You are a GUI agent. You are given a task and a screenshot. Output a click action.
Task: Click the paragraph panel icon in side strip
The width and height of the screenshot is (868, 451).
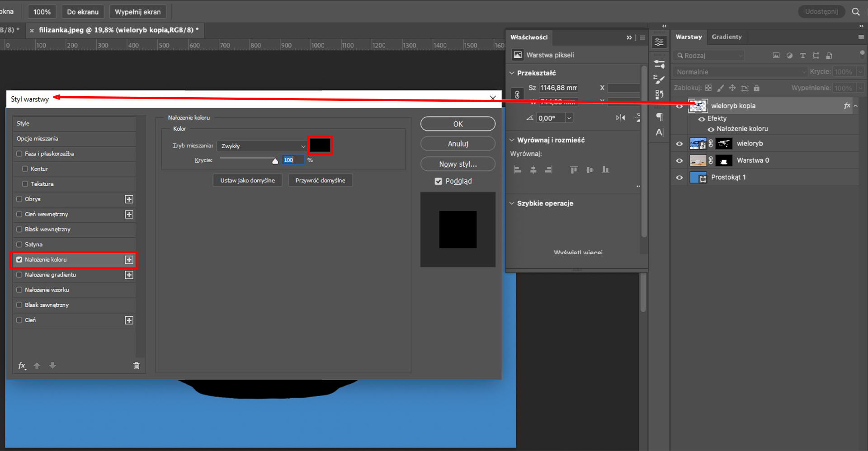(660, 117)
